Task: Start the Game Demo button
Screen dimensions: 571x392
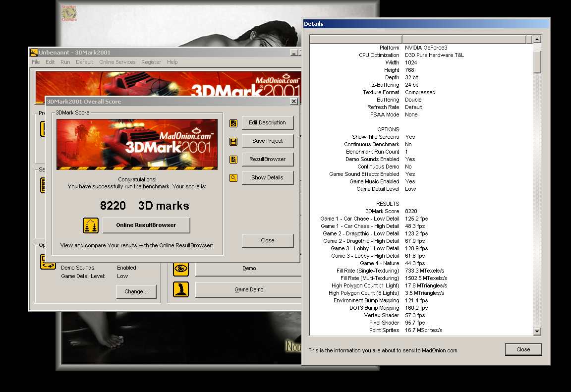Action: [x=249, y=290]
